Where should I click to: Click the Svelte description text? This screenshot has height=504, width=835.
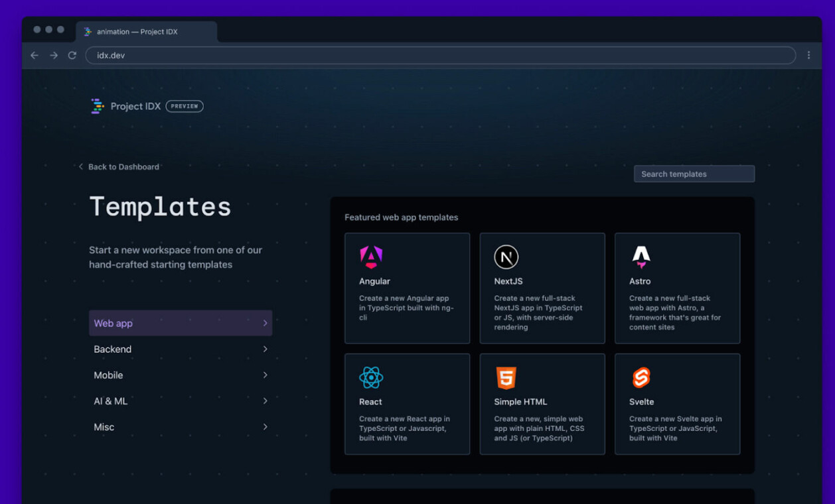click(676, 428)
